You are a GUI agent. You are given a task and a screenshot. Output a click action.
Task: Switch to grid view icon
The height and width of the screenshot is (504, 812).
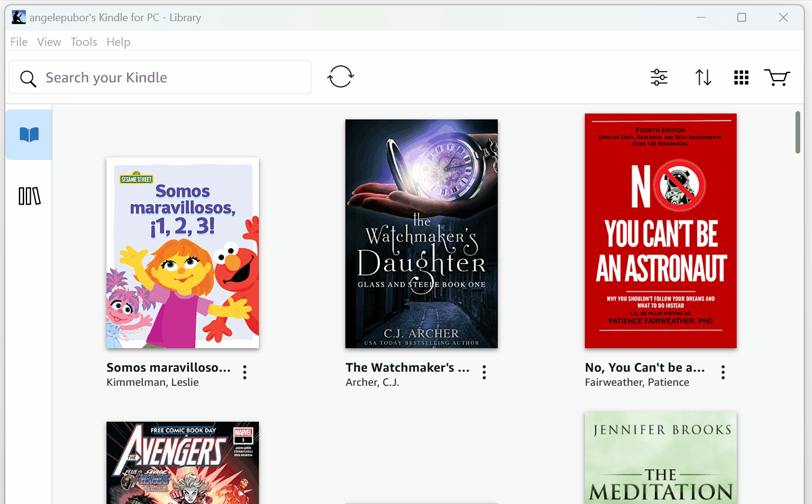point(741,78)
